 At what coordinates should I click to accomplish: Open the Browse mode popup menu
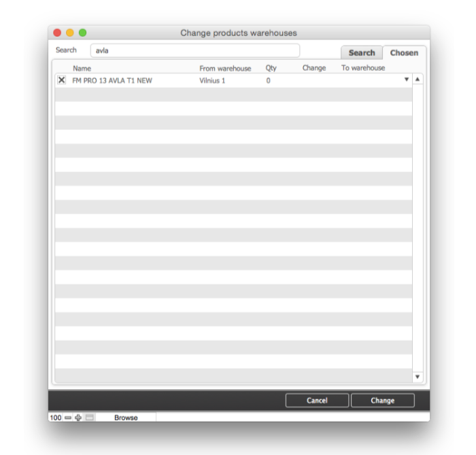[x=126, y=418]
